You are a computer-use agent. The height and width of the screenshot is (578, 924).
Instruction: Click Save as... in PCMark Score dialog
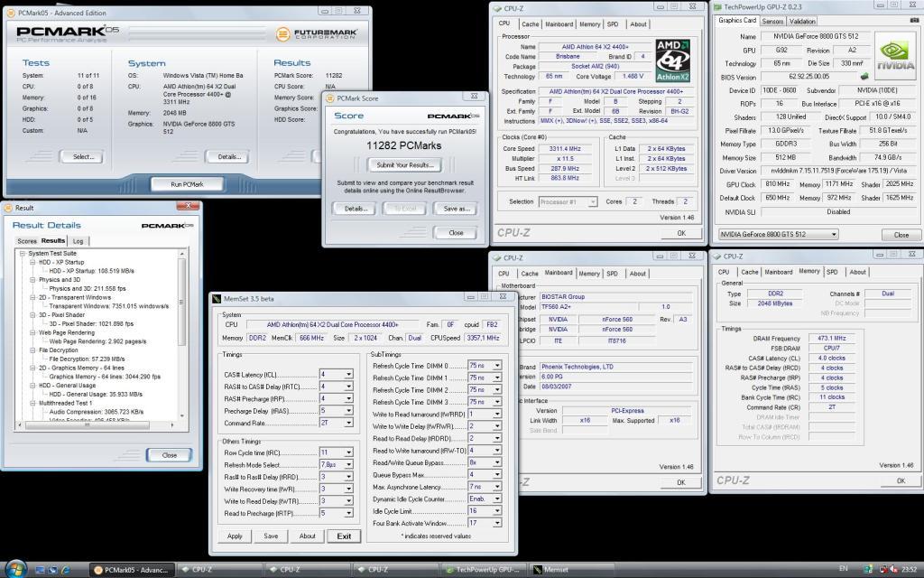click(x=456, y=209)
